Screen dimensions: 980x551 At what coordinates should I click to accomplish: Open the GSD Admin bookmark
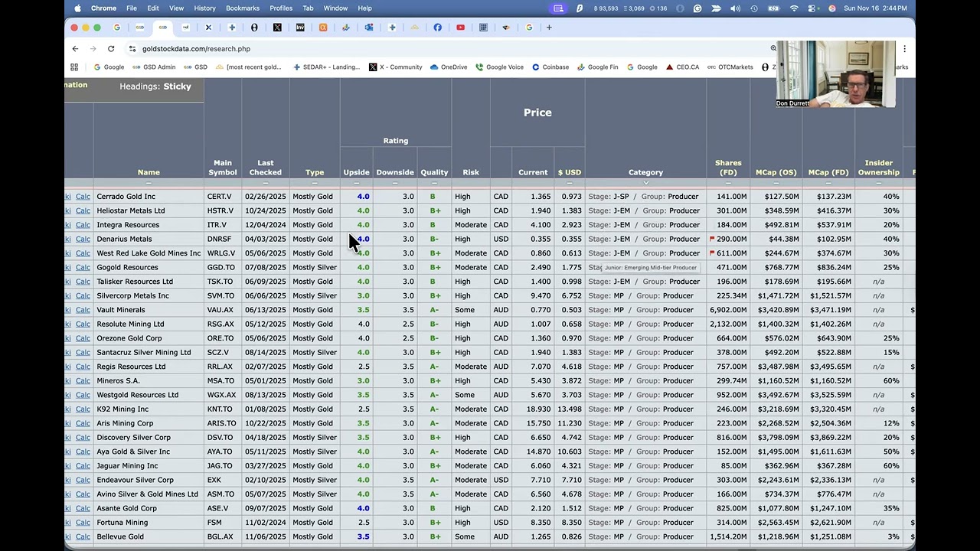[154, 67]
